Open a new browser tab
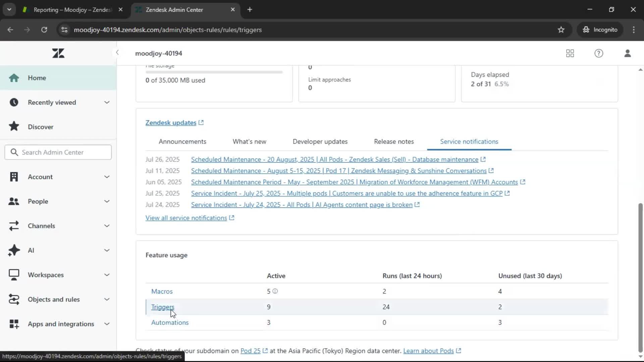 pyautogui.click(x=250, y=9)
